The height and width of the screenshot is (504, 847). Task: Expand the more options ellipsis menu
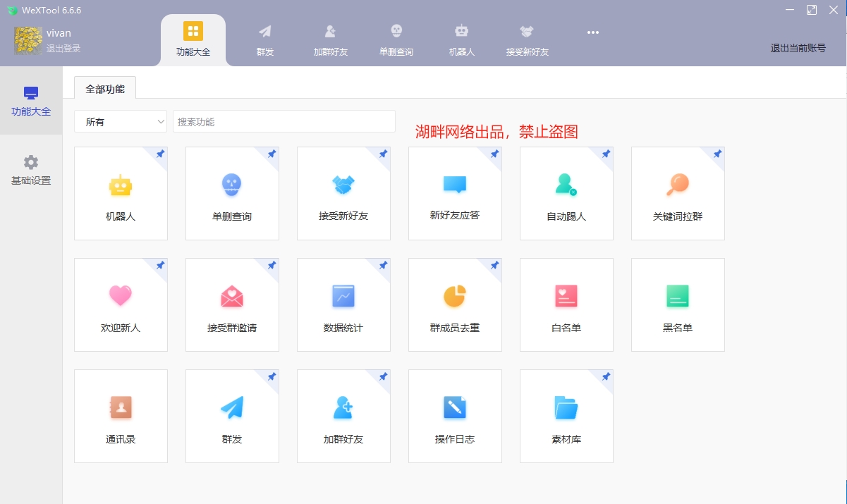point(593,32)
